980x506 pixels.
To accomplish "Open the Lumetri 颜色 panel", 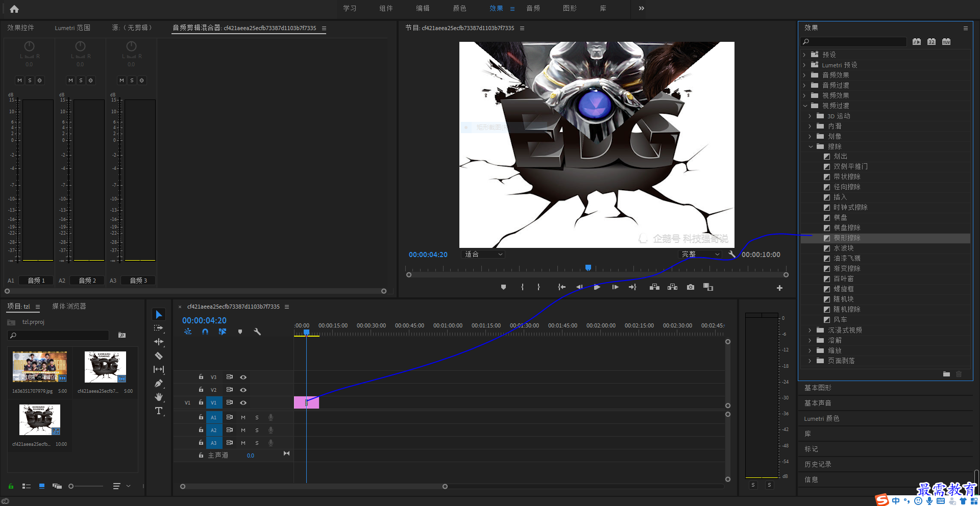I will [x=821, y=418].
